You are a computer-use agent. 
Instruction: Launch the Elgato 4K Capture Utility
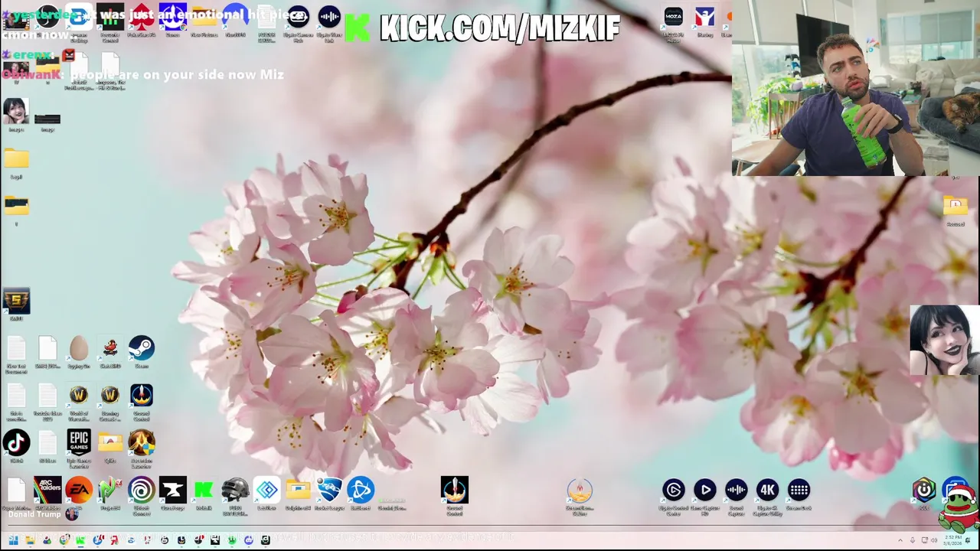click(x=768, y=490)
